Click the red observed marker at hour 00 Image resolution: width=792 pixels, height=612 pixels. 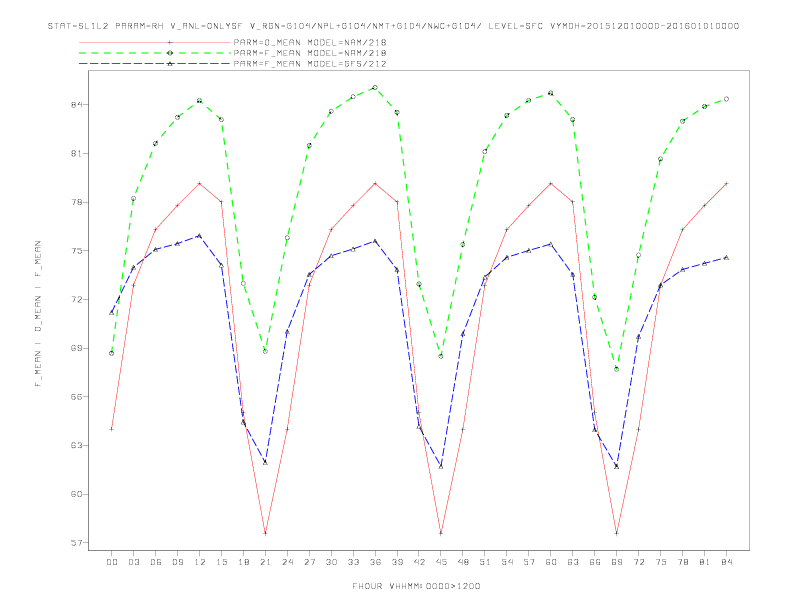(112, 429)
